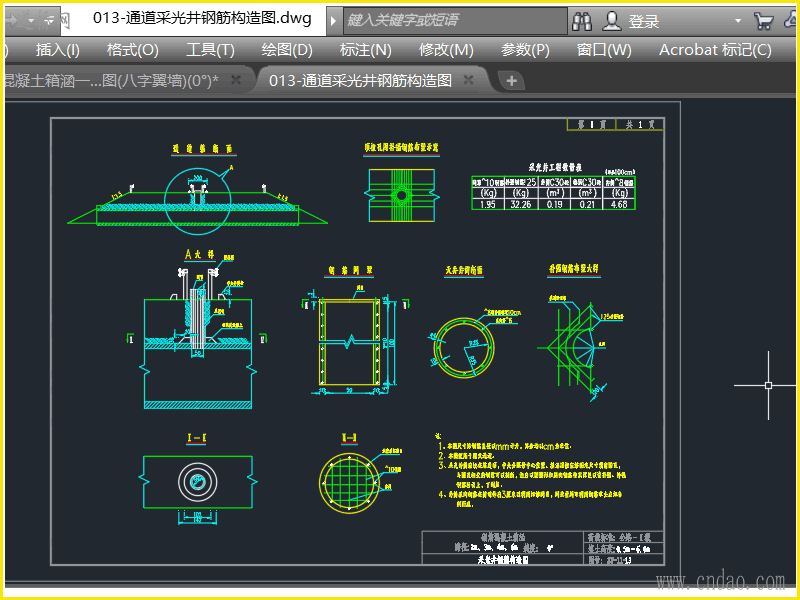Click the binoculars search icon

click(x=582, y=20)
